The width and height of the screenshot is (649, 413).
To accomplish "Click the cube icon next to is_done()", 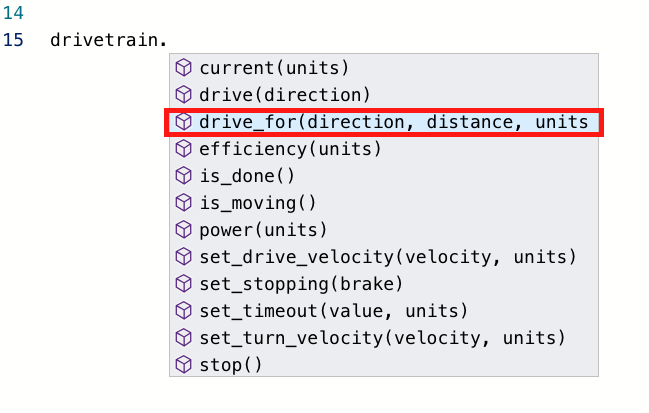I will (183, 176).
